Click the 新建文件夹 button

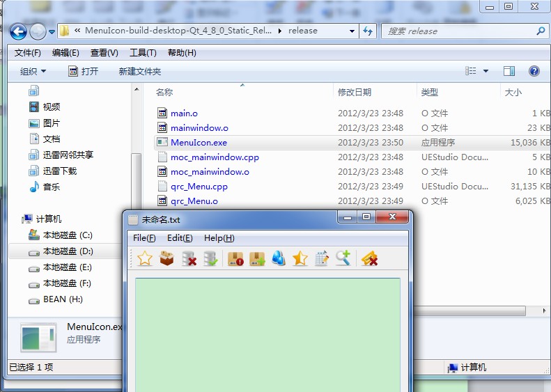pyautogui.click(x=140, y=71)
